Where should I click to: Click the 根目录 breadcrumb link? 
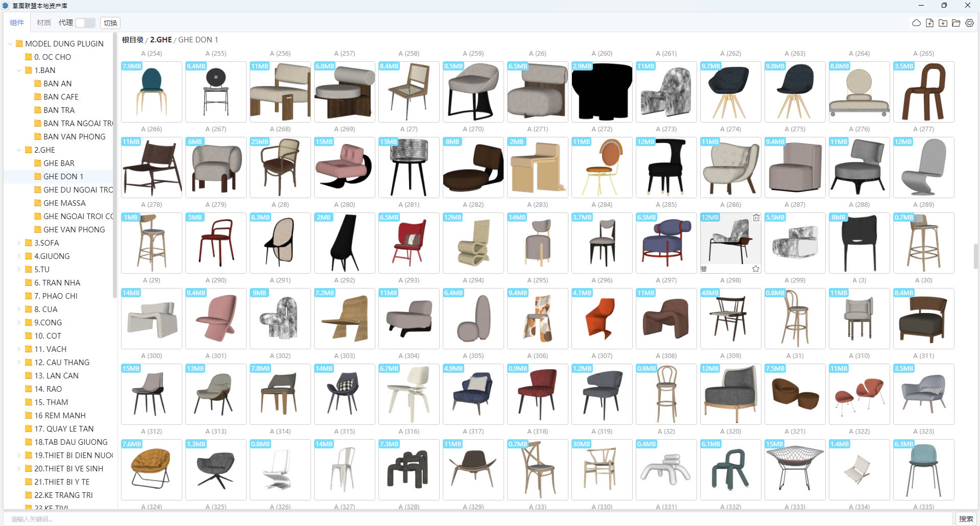pos(132,40)
